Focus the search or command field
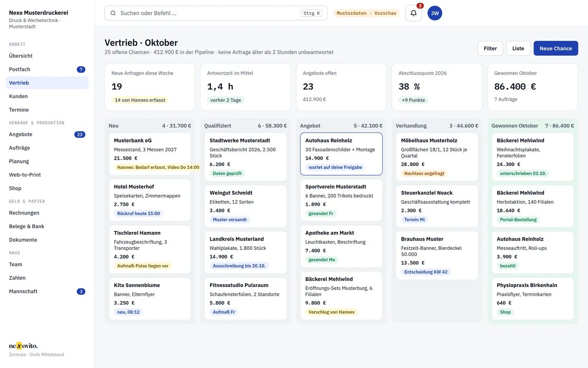 pyautogui.click(x=216, y=13)
